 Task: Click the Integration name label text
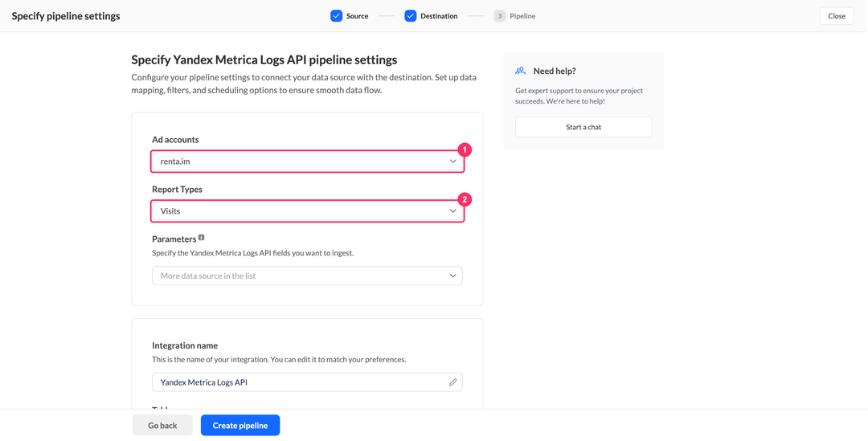click(185, 346)
